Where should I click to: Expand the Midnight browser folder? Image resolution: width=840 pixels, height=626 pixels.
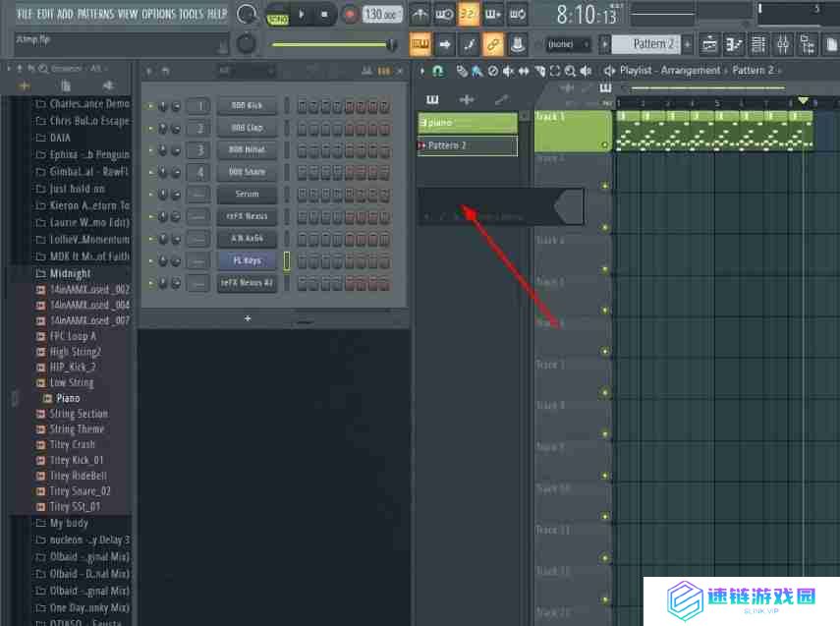pos(70,273)
